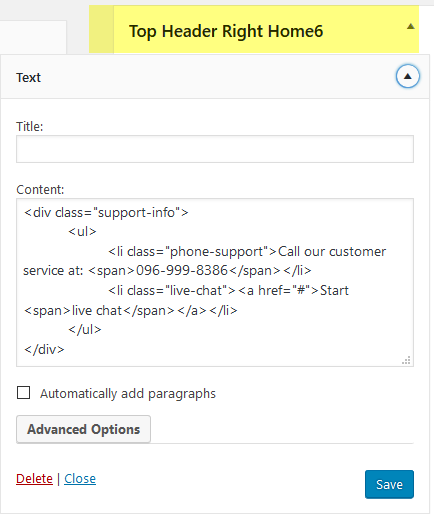Grab the Content textarea resize handle

coord(406,360)
